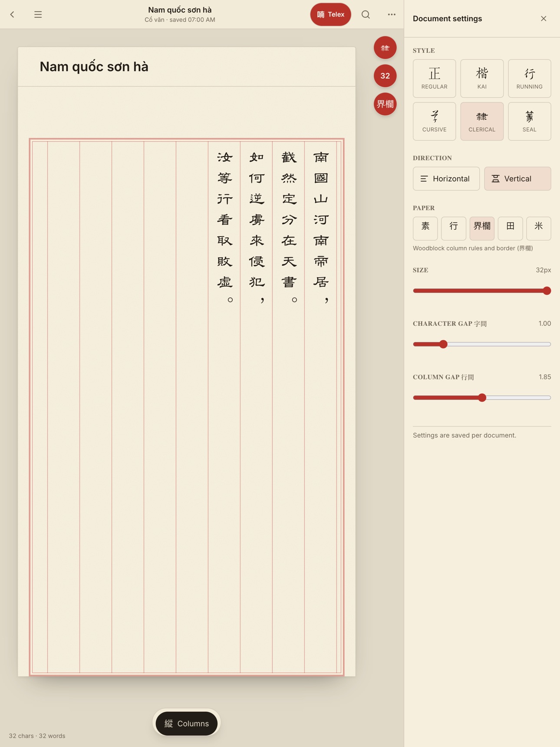The height and width of the screenshot is (747, 560).
Task: Adjust the Size slider
Action: [482, 291]
